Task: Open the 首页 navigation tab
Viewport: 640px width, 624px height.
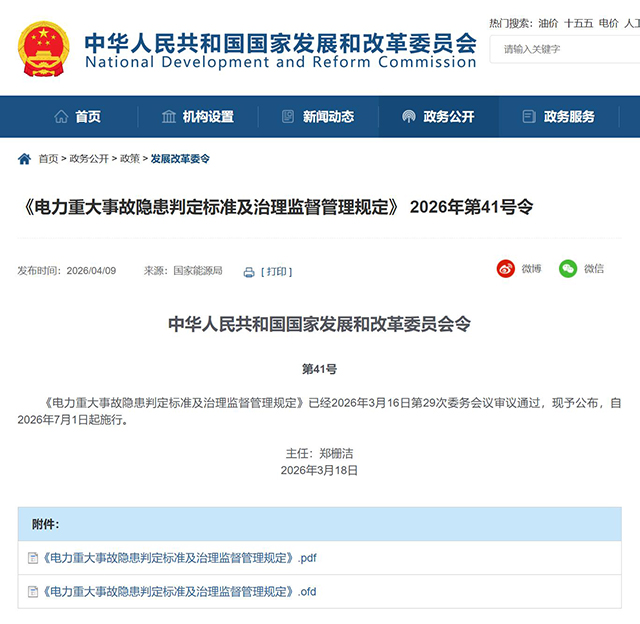Action: coord(78,117)
